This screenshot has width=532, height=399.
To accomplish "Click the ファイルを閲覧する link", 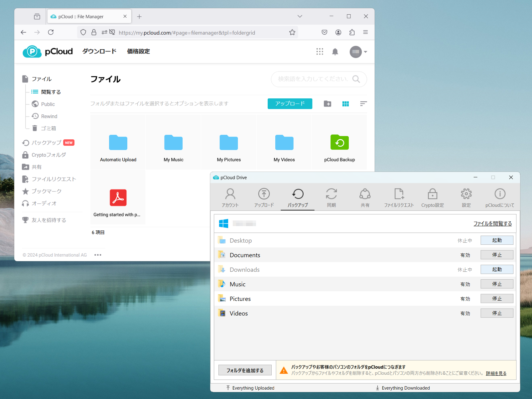I will coord(492,224).
